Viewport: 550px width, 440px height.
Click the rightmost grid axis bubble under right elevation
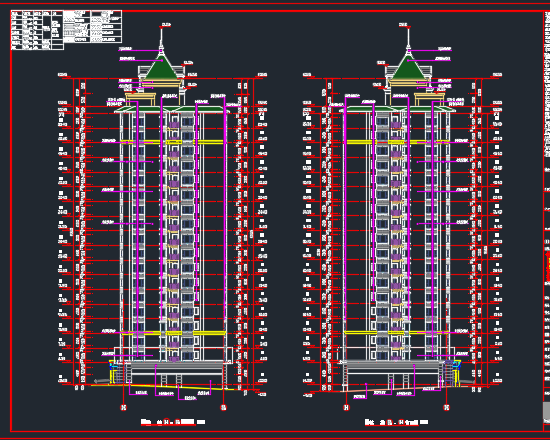tap(447, 407)
